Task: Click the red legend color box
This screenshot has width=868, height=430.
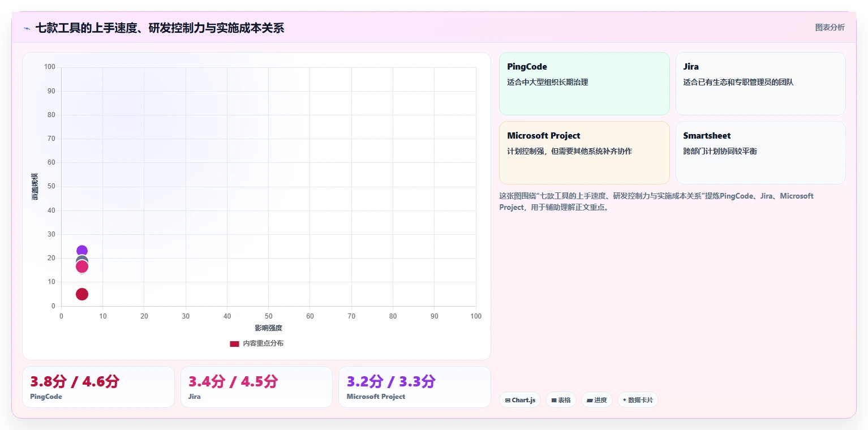Action: 234,343
